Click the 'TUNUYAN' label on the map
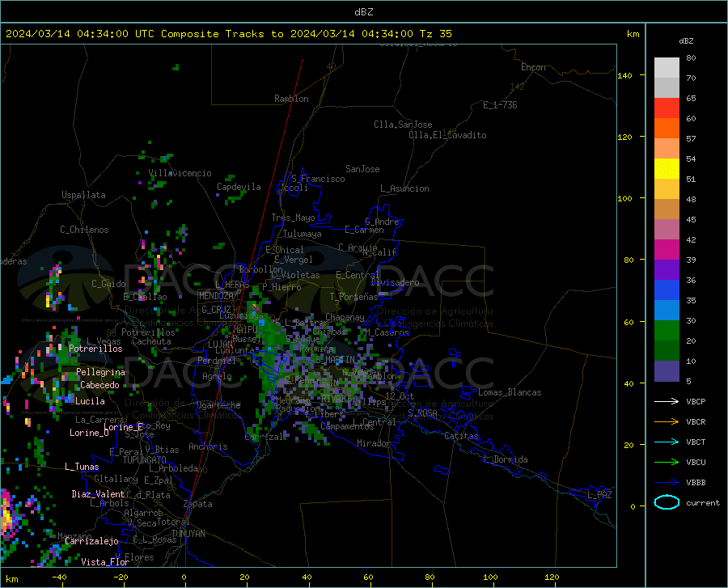Screen dimensions: 728x588 pos(188,534)
